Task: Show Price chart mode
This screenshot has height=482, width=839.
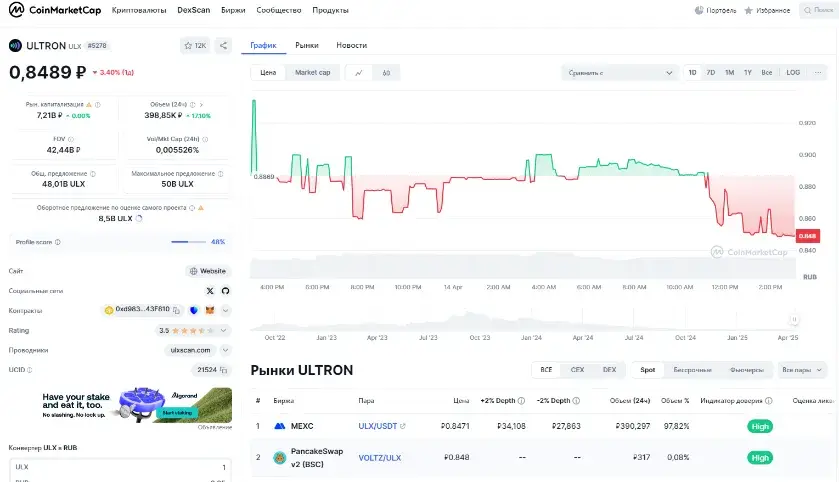Action: (x=268, y=73)
